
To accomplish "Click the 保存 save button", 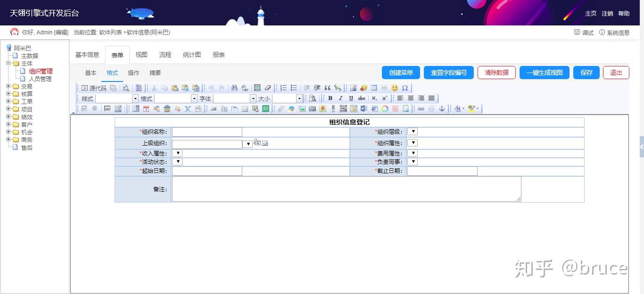I will coord(586,73).
